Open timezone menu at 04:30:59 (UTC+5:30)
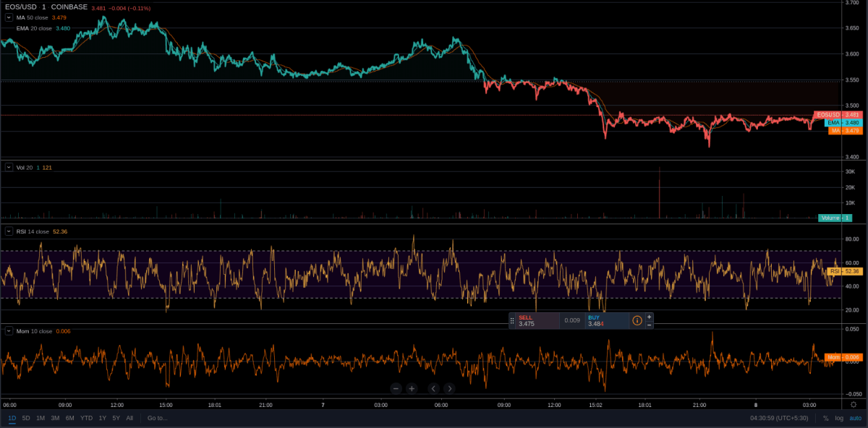The width and height of the screenshot is (868, 428). coord(780,418)
